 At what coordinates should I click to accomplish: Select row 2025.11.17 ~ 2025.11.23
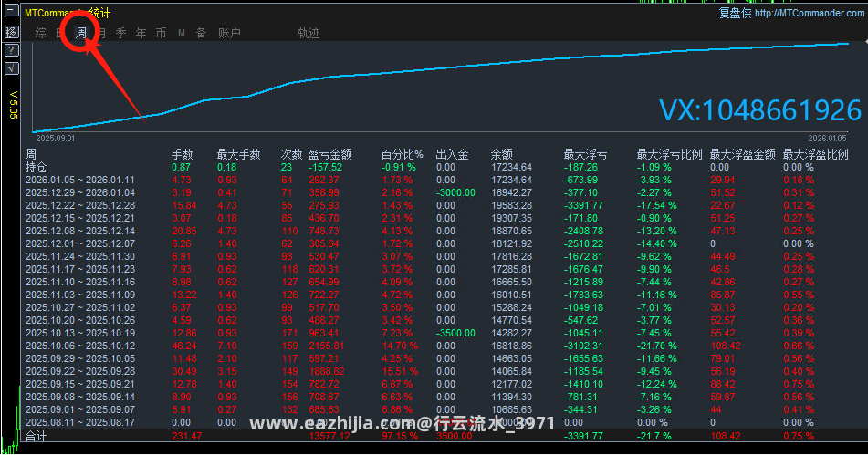tap(79, 269)
